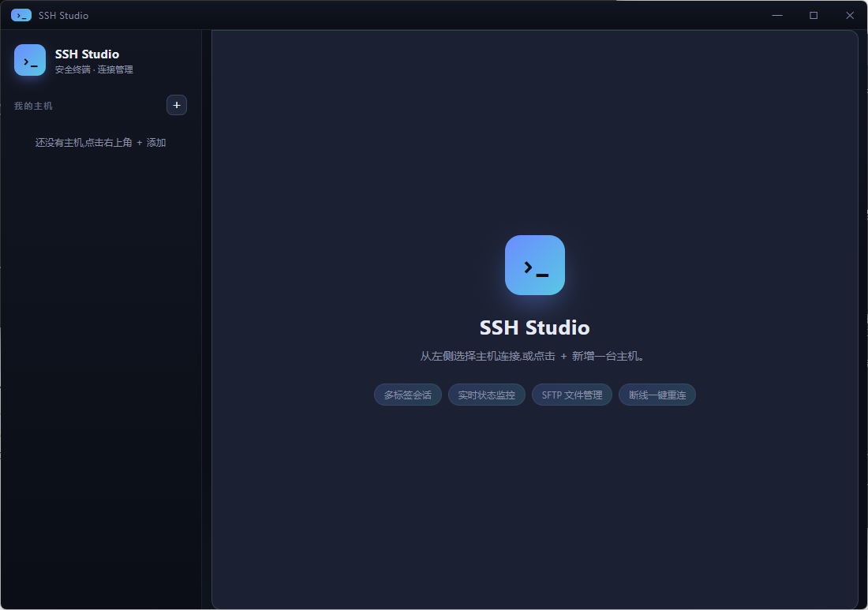Click the 从左侧选择主机连接 instruction text
The width and height of the screenshot is (868, 610).
532,357
